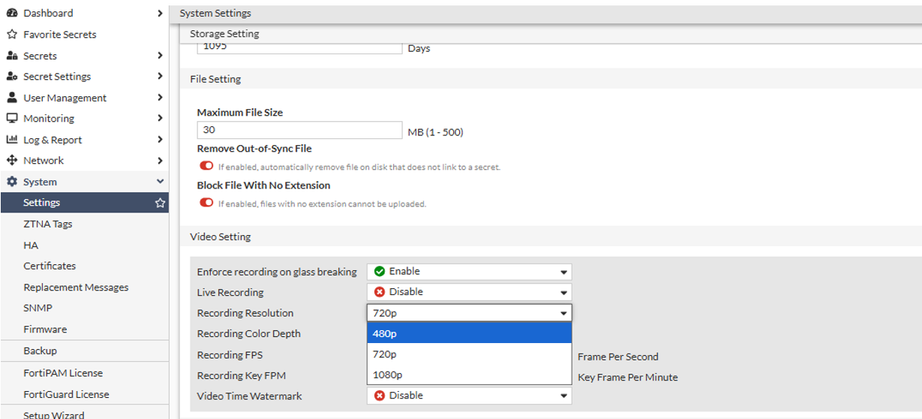922x419 pixels.
Task: Click the User Management person icon
Action: click(x=12, y=98)
